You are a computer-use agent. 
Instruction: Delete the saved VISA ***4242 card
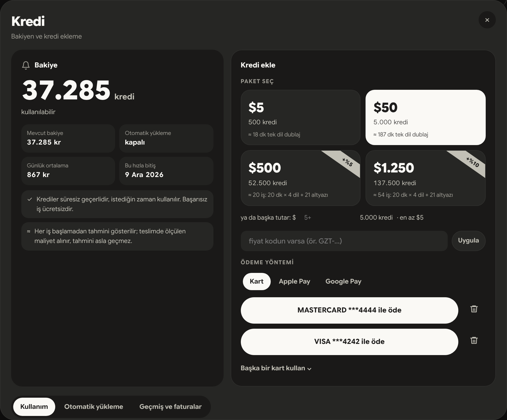click(474, 340)
